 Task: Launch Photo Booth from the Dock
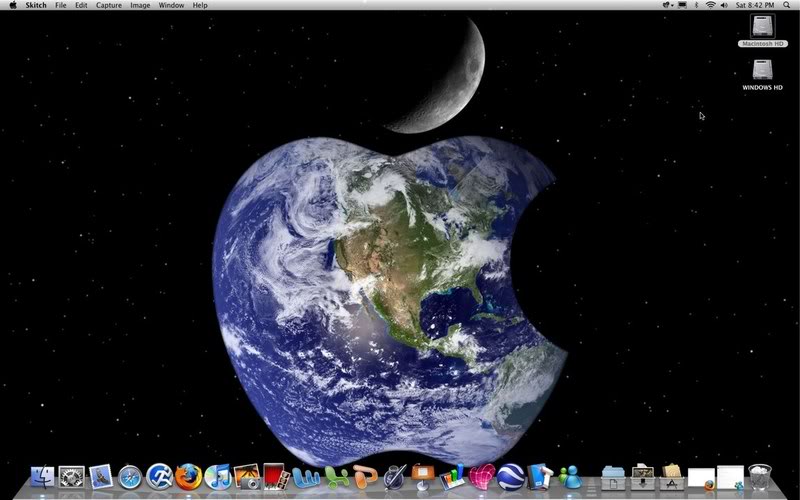tap(276, 477)
